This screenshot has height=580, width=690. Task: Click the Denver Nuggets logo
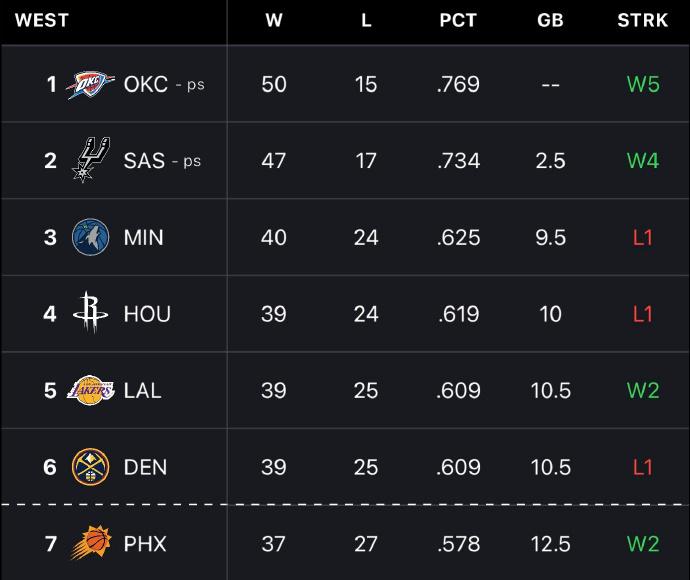coord(91,467)
